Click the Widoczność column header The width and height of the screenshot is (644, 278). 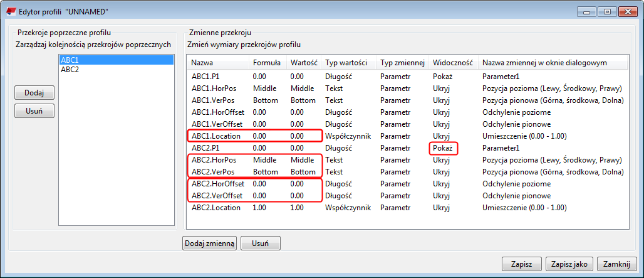pos(452,63)
